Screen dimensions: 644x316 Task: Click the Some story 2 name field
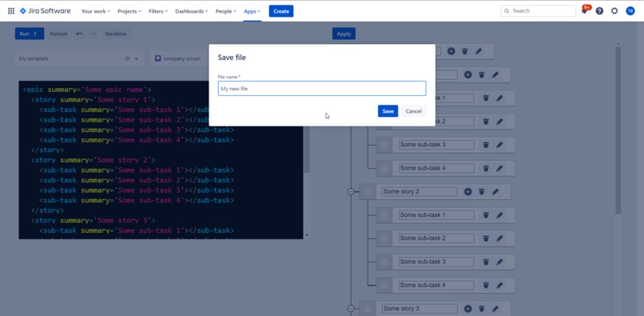(x=419, y=192)
